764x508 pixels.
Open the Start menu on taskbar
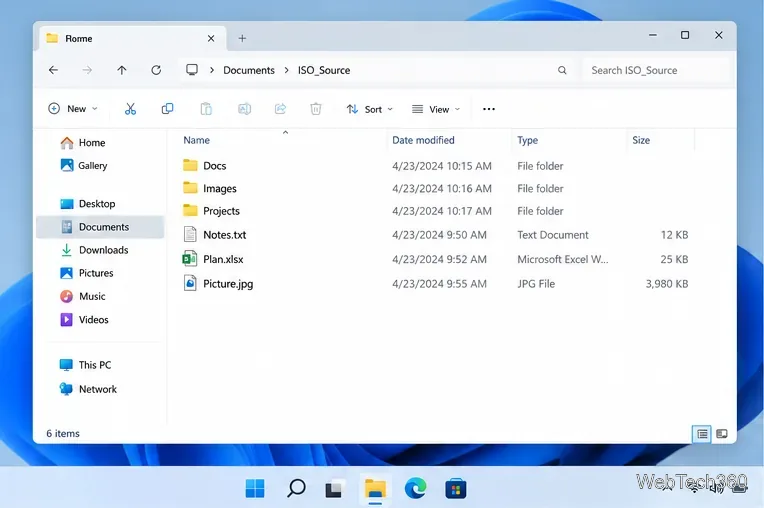pos(255,488)
